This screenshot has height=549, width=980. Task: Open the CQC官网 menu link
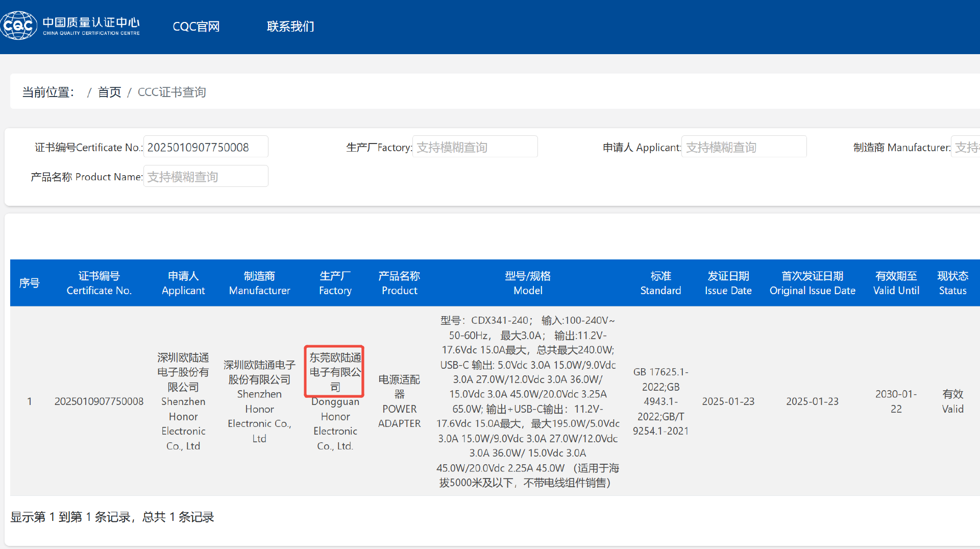[x=196, y=27]
